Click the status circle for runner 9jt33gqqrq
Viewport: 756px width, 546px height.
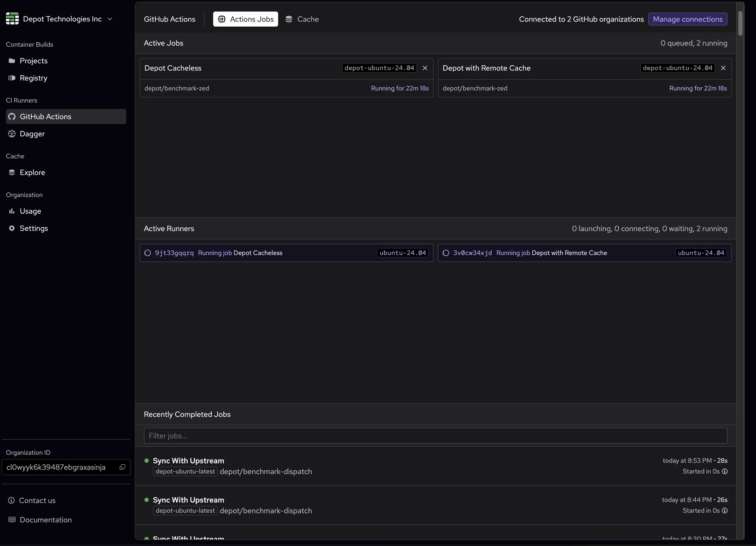pos(148,253)
